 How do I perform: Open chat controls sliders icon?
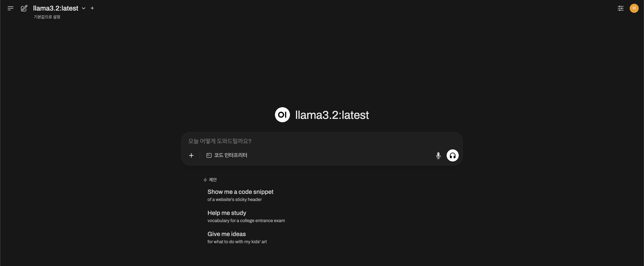click(620, 8)
